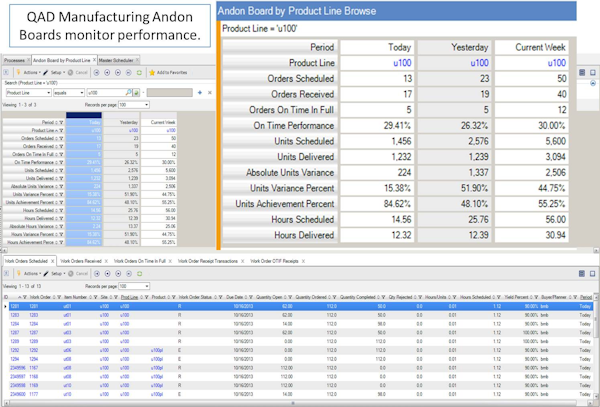The image size is (600, 407).
Task: Click the maximize panel icon at upper right
Action: [593, 72]
